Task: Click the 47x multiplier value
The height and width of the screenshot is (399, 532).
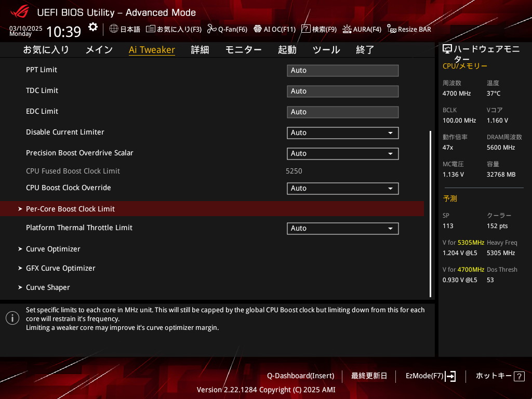Action: 447,148
